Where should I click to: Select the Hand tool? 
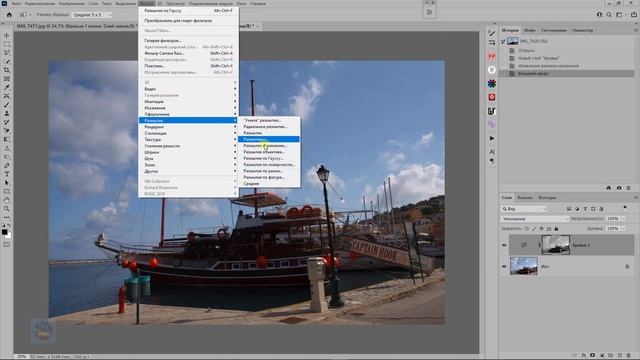point(7,200)
